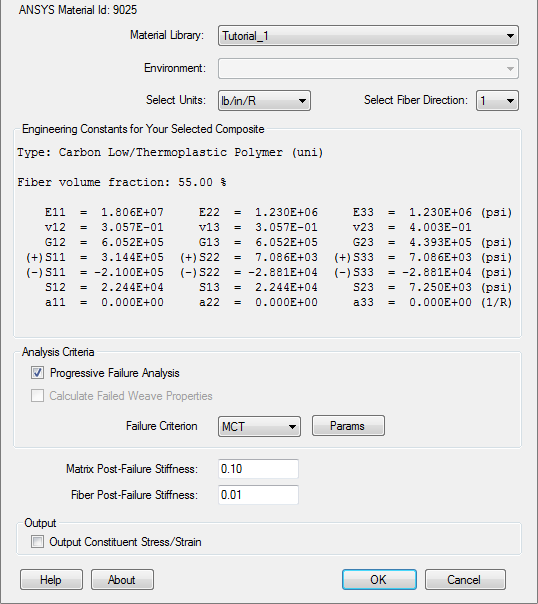538x604 pixels.
Task: Click the a33 value 0.000E+00
Action: point(440,302)
